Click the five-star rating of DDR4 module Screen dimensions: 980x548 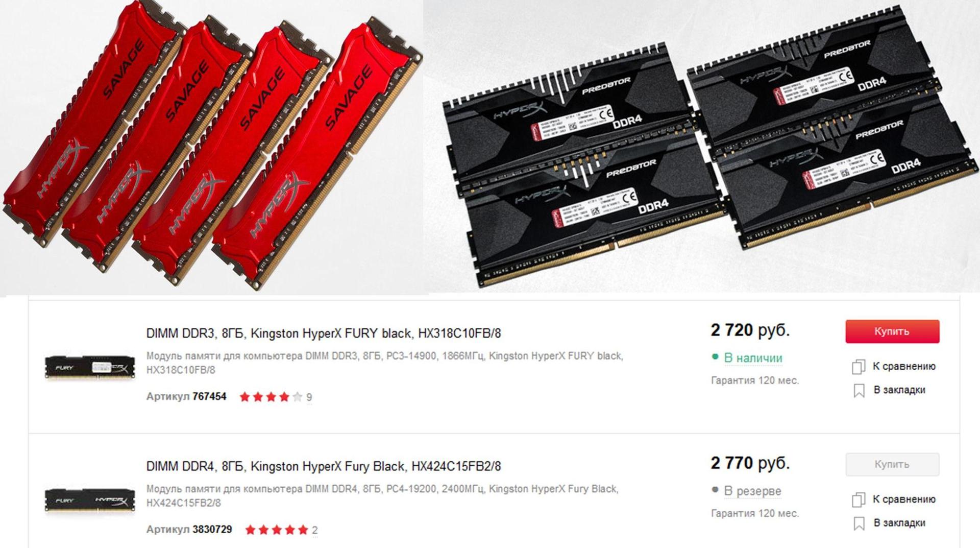[x=277, y=530]
